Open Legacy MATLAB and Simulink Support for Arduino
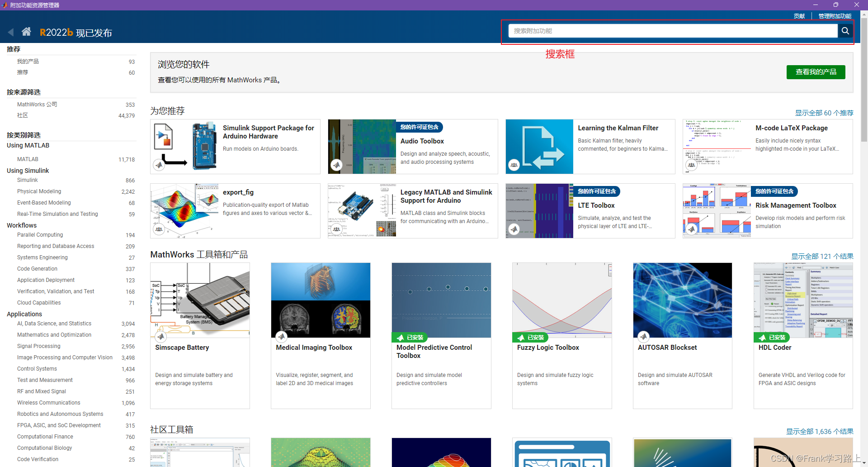 tap(446, 196)
